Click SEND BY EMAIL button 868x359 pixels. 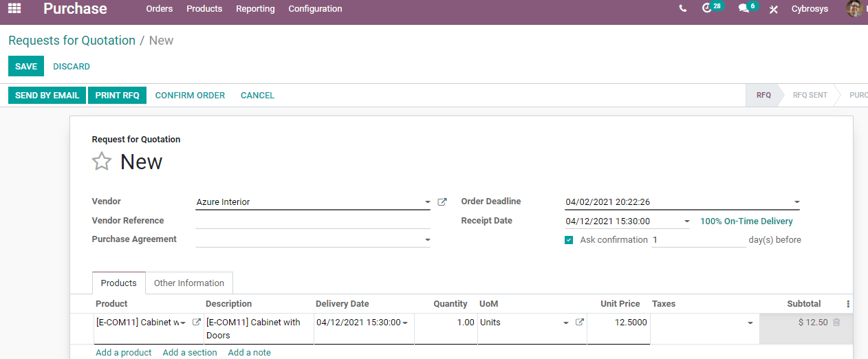tap(47, 96)
